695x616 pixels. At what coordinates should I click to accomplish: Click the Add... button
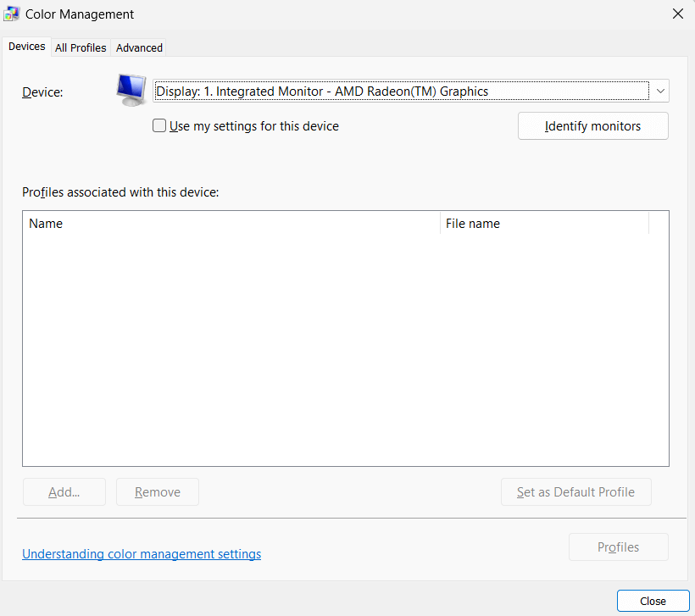click(64, 492)
